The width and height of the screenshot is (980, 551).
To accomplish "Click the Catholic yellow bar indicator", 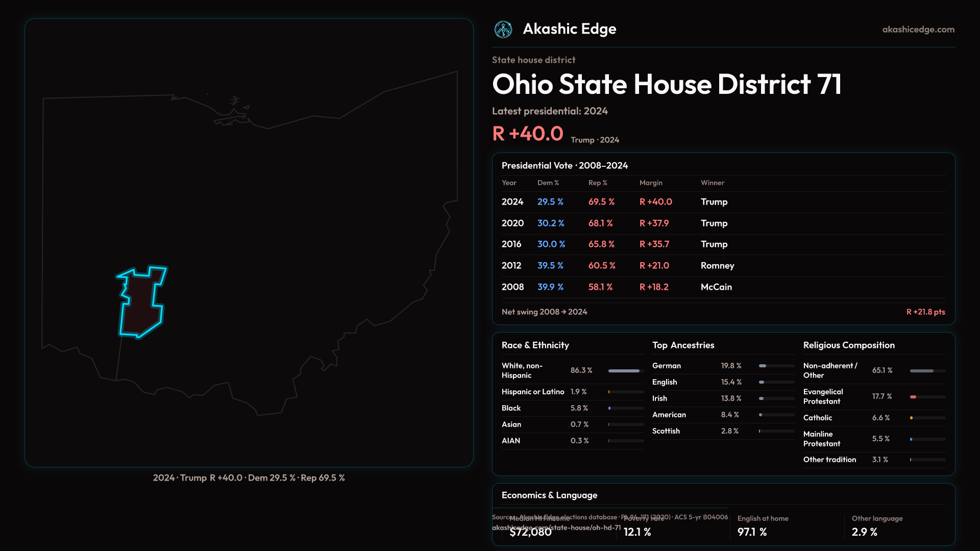I will 912,418.
